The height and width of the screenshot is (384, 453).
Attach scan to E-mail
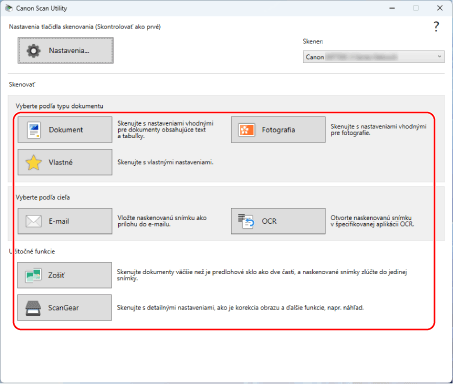tap(65, 221)
